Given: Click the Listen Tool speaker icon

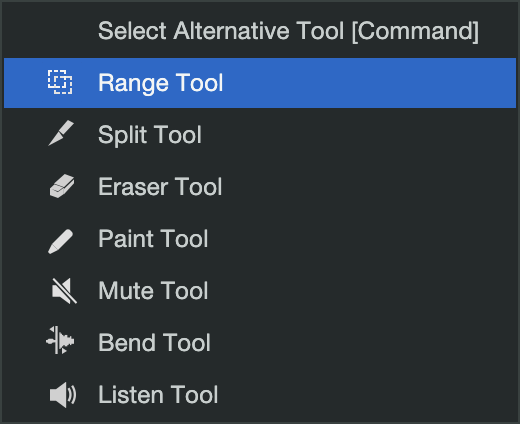Looking at the screenshot, I should point(63,395).
